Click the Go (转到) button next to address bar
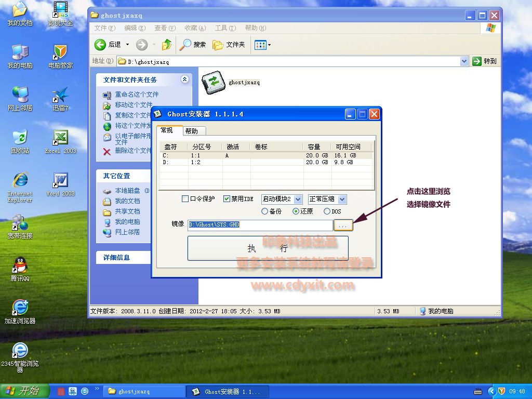This screenshot has width=532, height=399. (x=485, y=61)
